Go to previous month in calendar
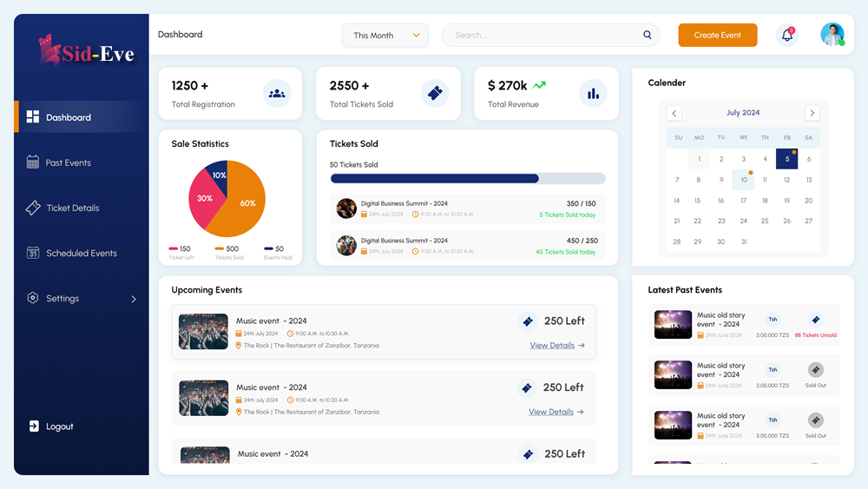Image resolution: width=868 pixels, height=489 pixels. click(674, 113)
